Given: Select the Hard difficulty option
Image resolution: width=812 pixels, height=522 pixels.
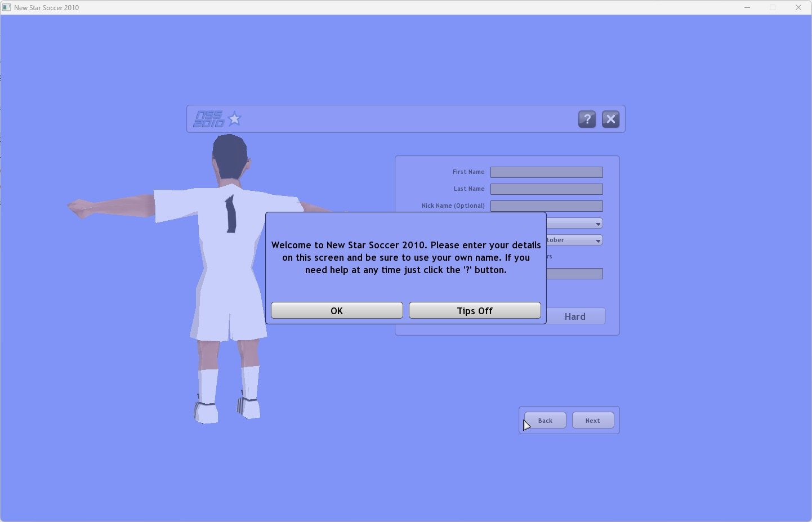Looking at the screenshot, I should tap(575, 316).
